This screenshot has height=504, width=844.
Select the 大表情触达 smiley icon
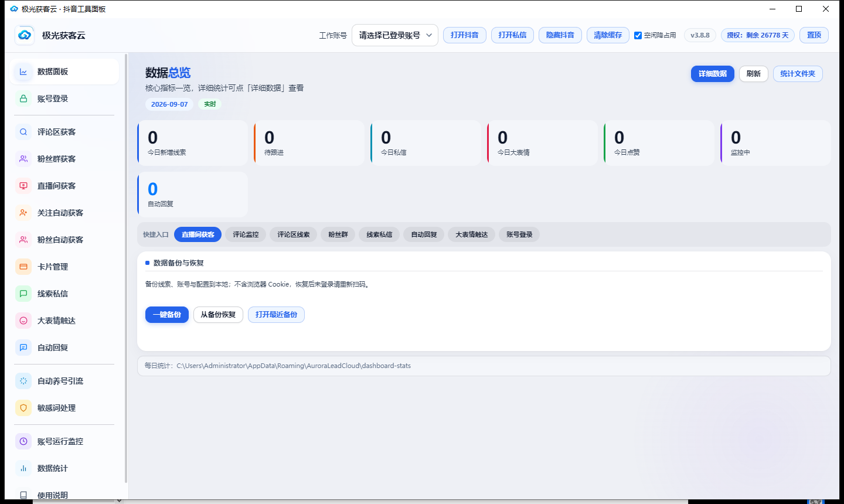point(23,321)
